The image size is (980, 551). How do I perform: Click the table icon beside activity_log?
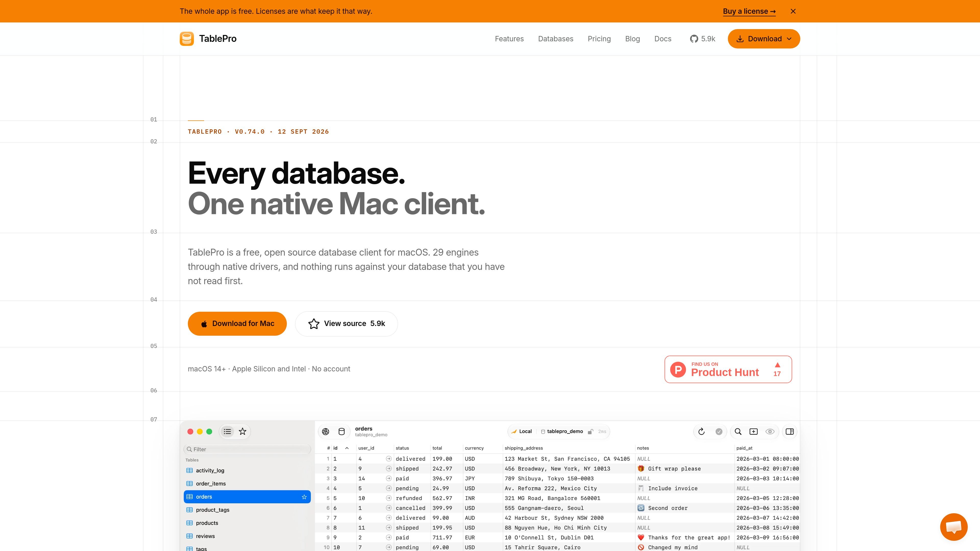[189, 471]
